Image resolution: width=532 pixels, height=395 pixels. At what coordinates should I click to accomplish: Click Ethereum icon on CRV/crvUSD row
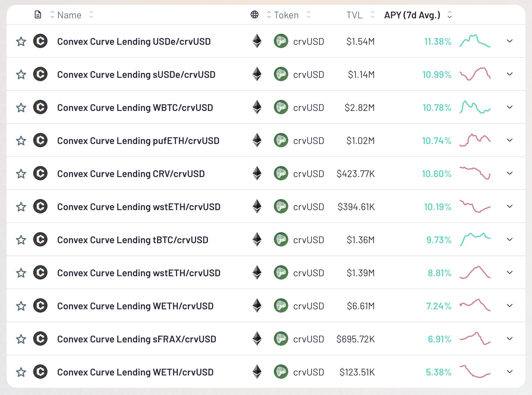257,173
